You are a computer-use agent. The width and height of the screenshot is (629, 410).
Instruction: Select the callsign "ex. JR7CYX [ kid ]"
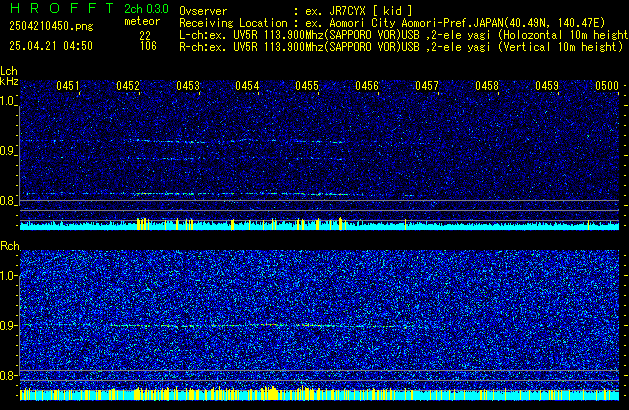coord(359,11)
